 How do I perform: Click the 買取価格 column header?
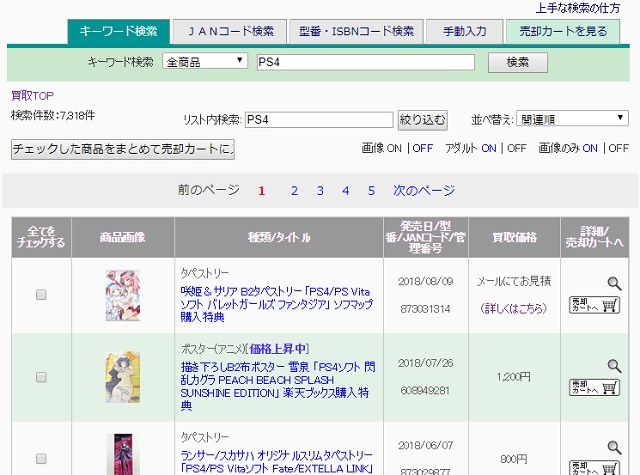515,237
